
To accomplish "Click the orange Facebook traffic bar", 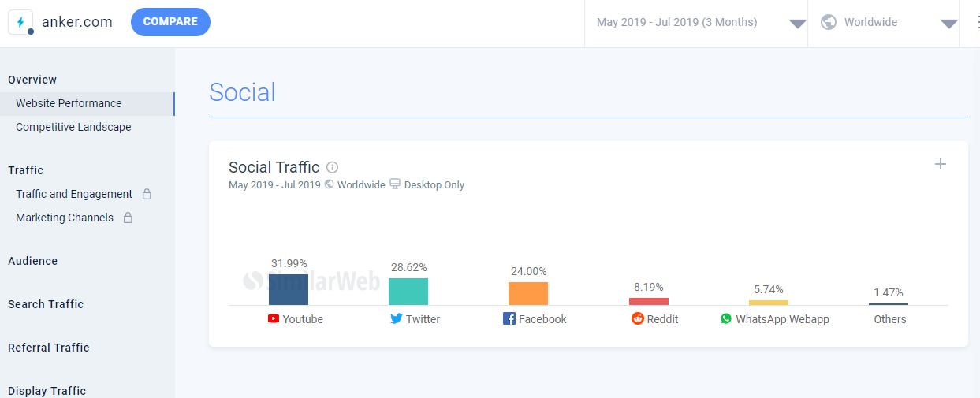I will [528, 293].
